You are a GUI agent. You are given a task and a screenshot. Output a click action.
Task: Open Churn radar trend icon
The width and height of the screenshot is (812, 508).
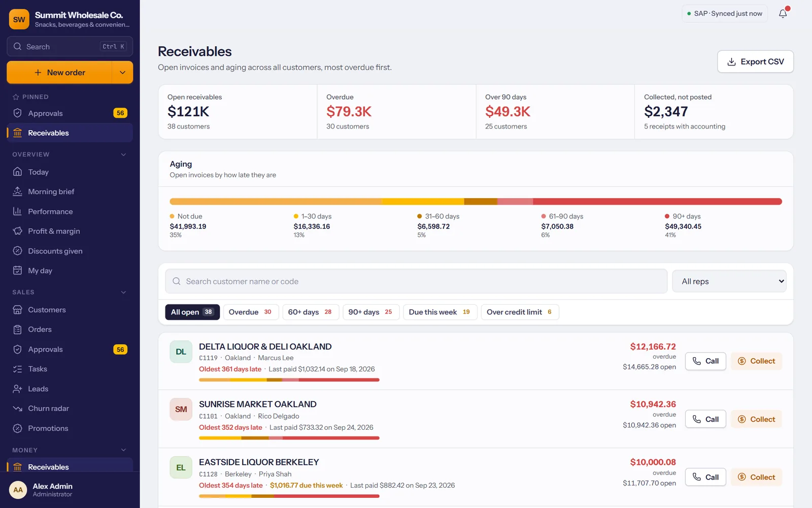coord(18,408)
